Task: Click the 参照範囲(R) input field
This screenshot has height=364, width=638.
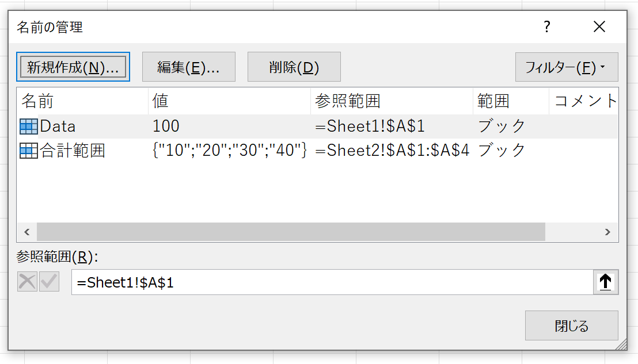Action: tap(332, 282)
